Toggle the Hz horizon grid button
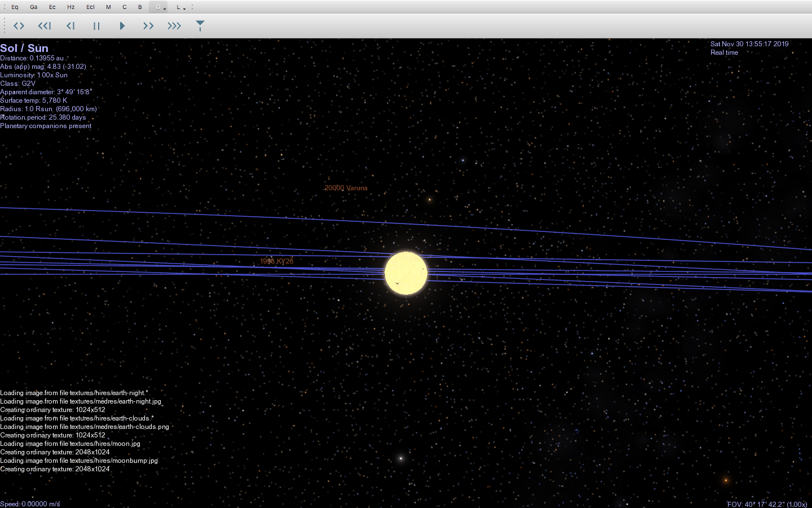 (70, 7)
